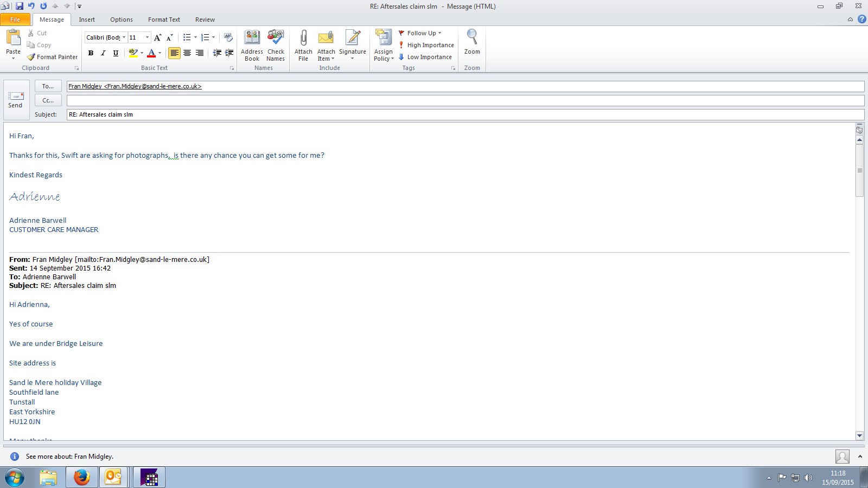This screenshot has height=488, width=868.
Task: Mark message as High Importance
Action: click(x=426, y=45)
